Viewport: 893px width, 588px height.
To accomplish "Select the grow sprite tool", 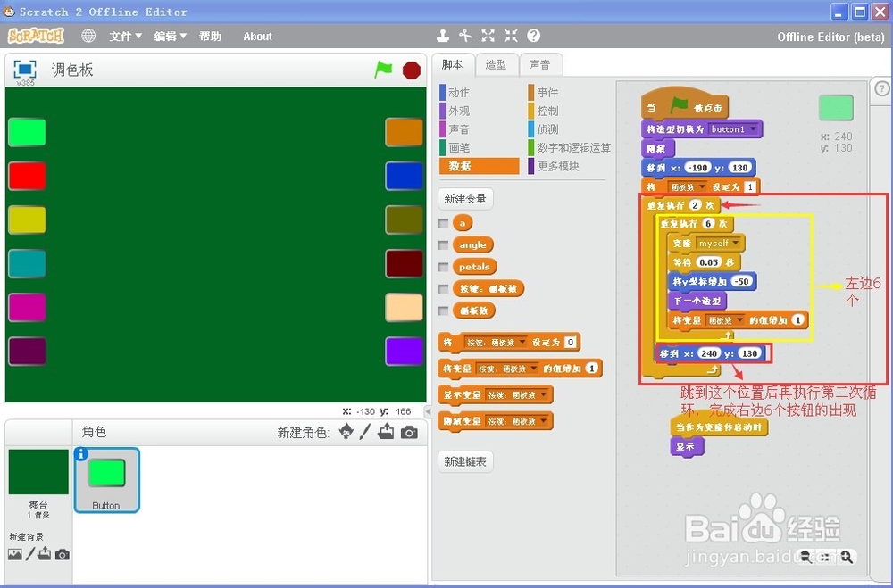I will pyautogui.click(x=488, y=36).
